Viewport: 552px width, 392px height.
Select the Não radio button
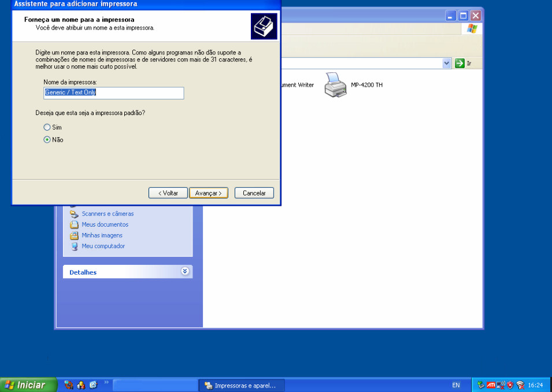click(47, 140)
